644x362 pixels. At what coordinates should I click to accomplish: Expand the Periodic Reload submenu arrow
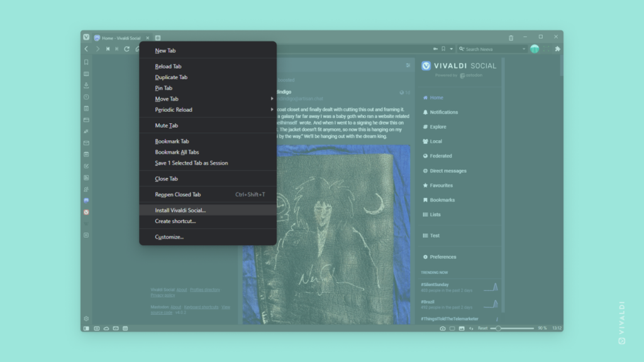coord(272,109)
